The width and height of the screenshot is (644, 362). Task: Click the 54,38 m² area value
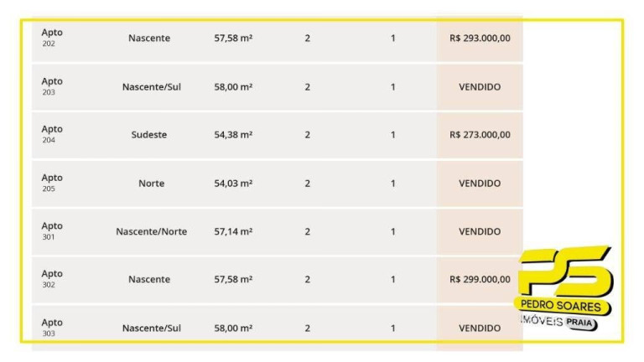[x=233, y=135]
